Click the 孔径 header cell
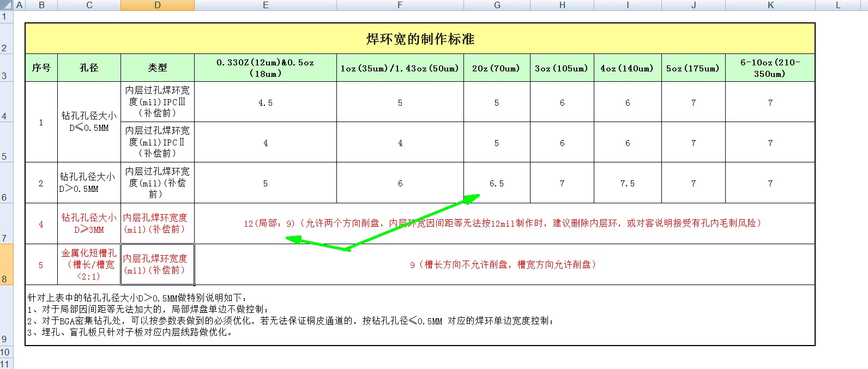Image resolution: width=868 pixels, height=369 pixels. [89, 68]
